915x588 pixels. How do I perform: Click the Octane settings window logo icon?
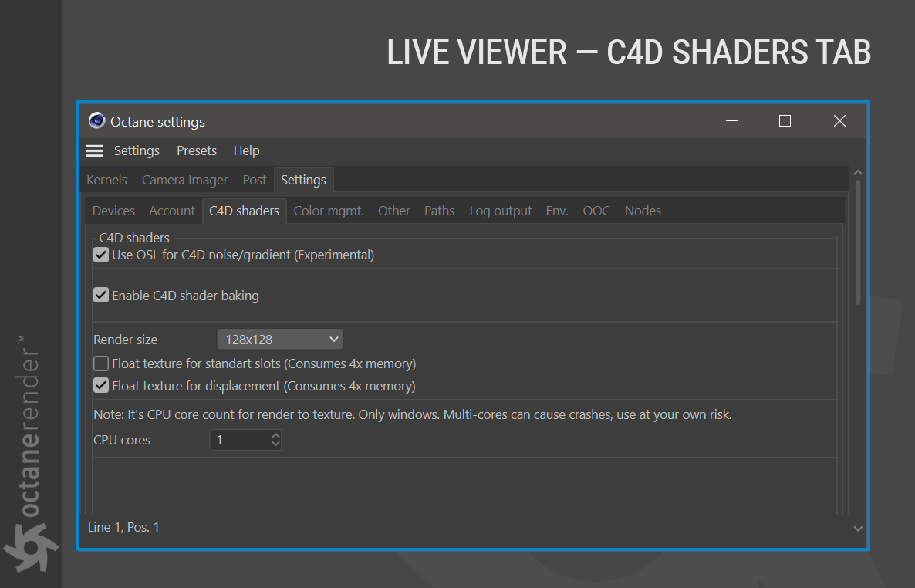coord(96,121)
